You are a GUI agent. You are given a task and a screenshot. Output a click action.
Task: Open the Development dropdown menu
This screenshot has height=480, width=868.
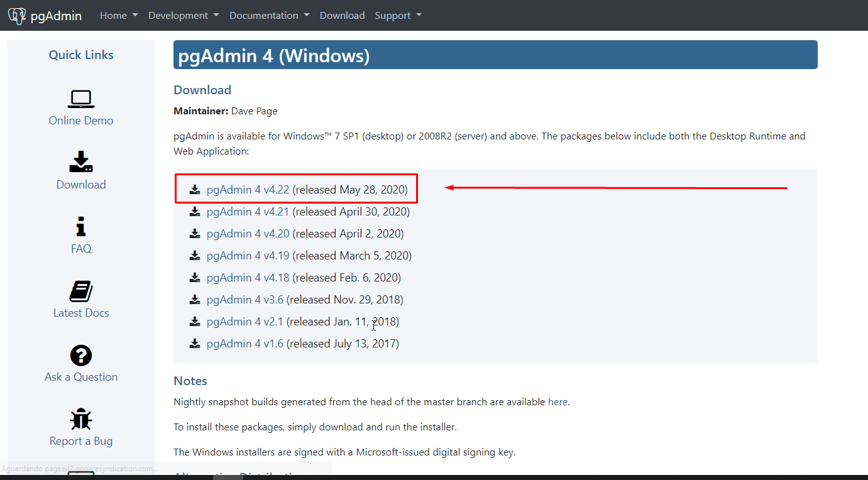coord(184,16)
